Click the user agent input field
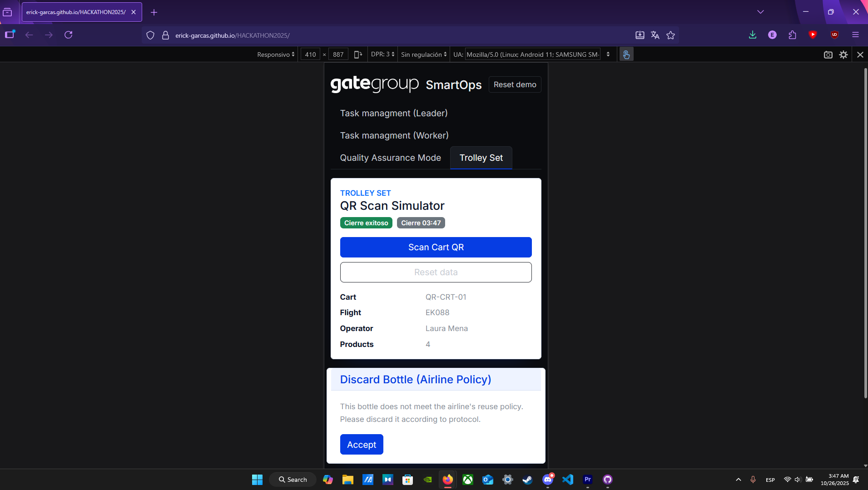Viewport: 868px width, 490px height. (533, 54)
